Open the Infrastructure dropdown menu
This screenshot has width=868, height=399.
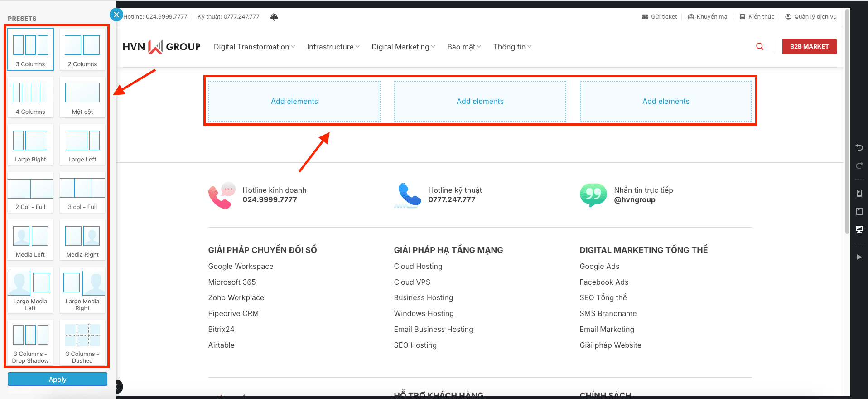[x=333, y=47]
